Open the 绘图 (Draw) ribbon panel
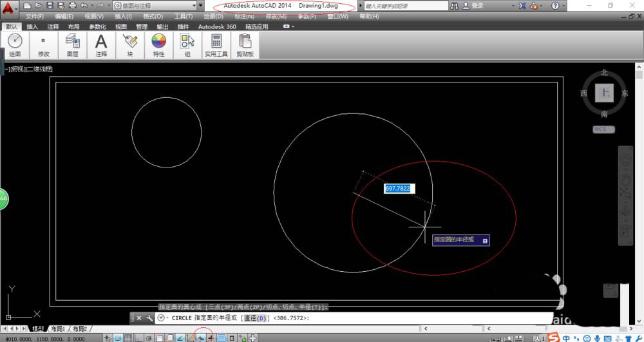644x342 pixels. click(15, 45)
